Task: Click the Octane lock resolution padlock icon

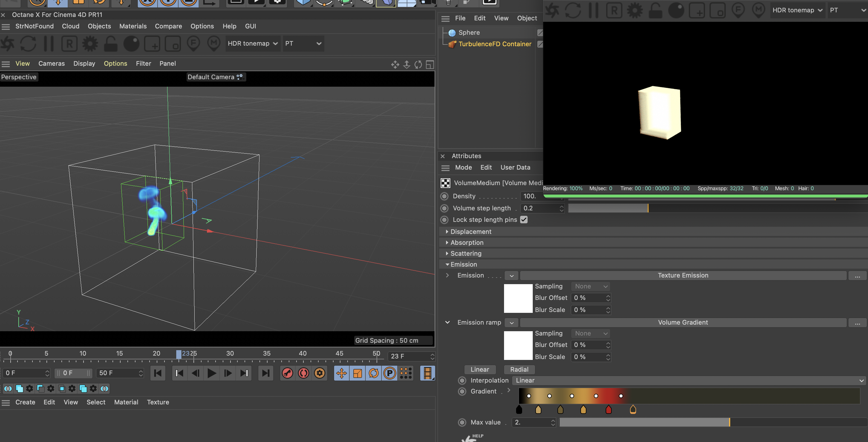Action: (111, 44)
